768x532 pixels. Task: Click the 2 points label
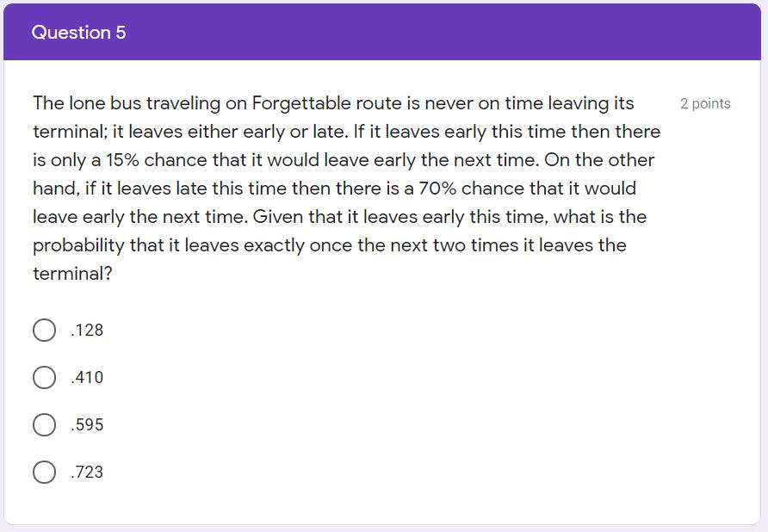[705, 103]
